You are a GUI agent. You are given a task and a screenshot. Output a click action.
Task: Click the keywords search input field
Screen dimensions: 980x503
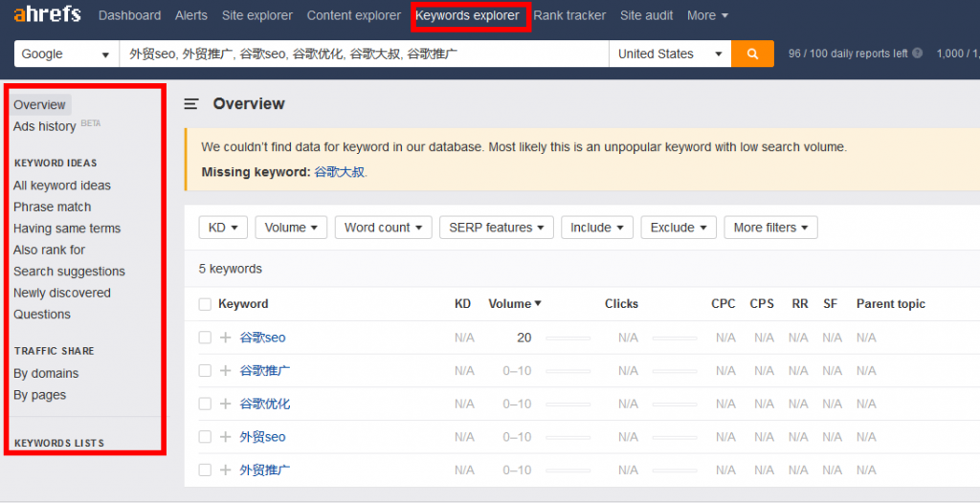(x=364, y=54)
